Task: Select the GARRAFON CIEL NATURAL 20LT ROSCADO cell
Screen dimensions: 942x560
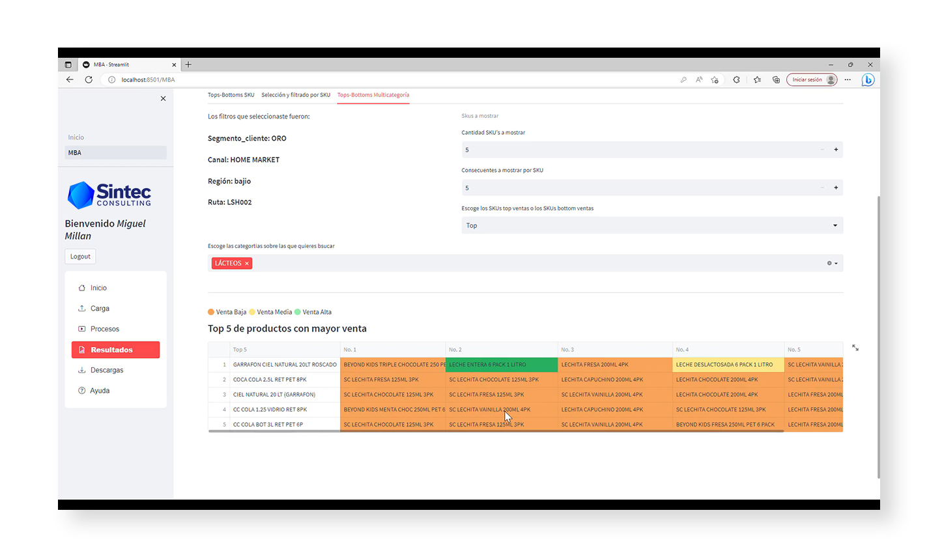Action: click(x=285, y=365)
